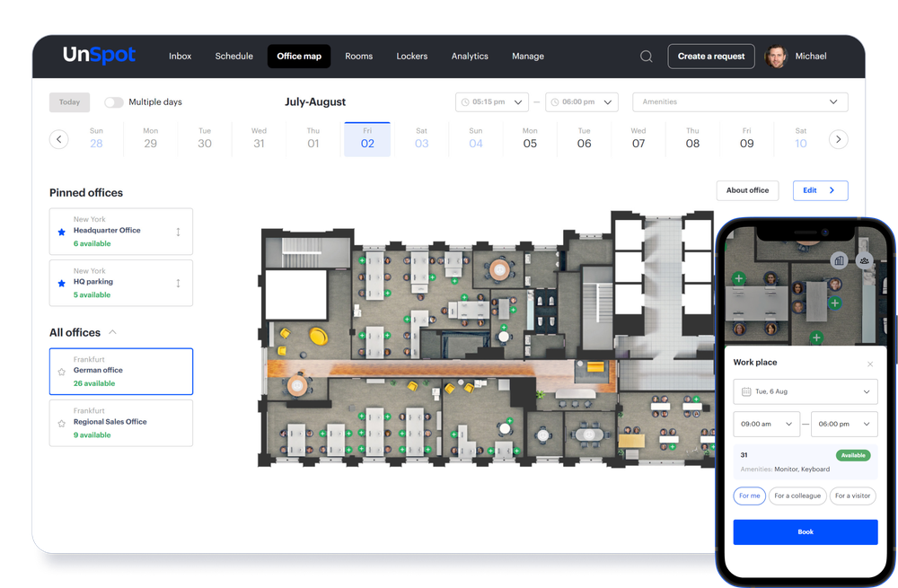Unpin the HQ parking star
Screen dimensions: 898x588
point(62,283)
